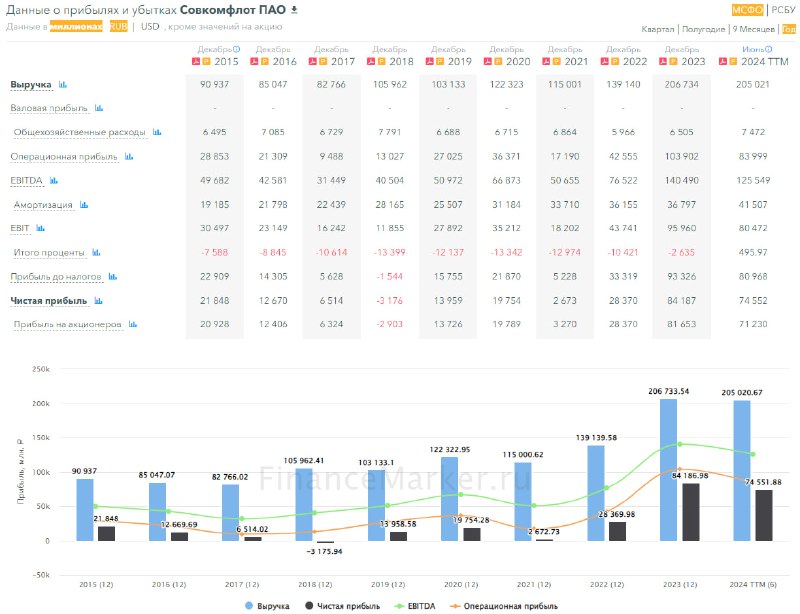
Task: Select the Выручка value 206 734 for 2023
Action: (x=682, y=84)
